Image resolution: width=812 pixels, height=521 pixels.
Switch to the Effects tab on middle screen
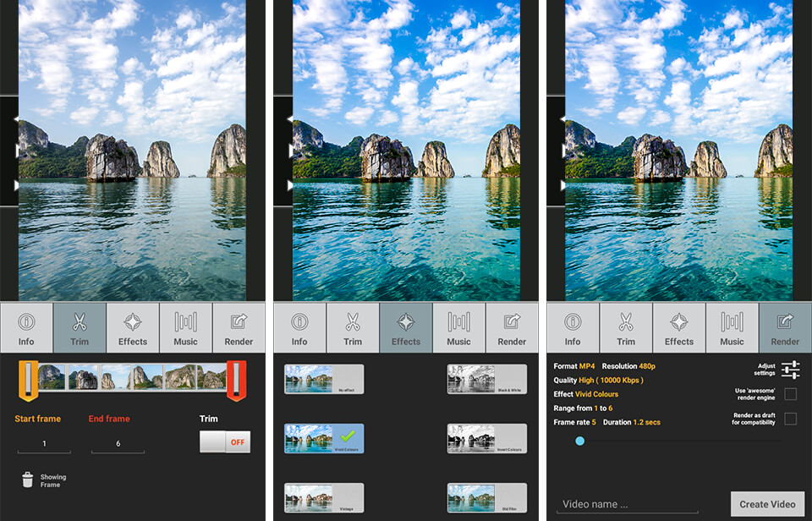coord(405,327)
